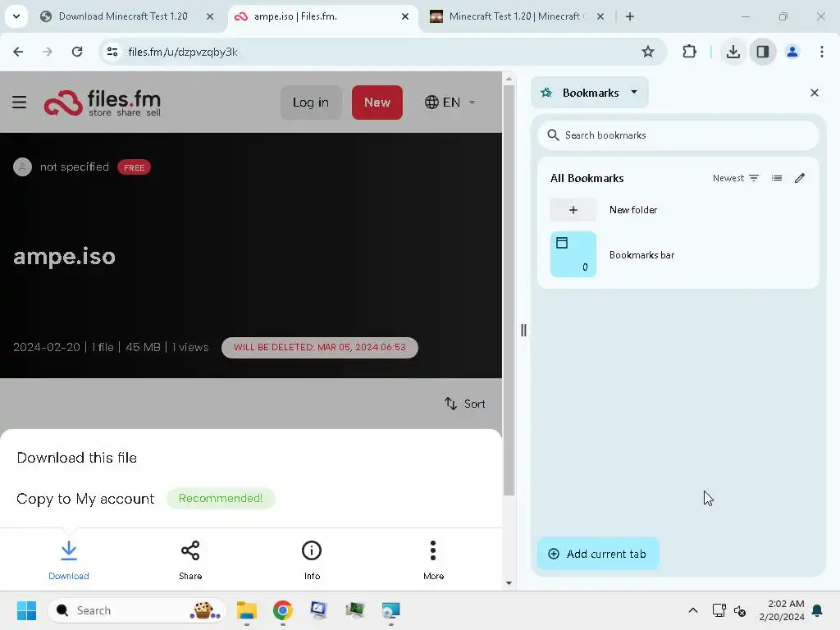Image resolution: width=840 pixels, height=630 pixels.
Task: Open the tab search dropdown
Action: (x=16, y=16)
